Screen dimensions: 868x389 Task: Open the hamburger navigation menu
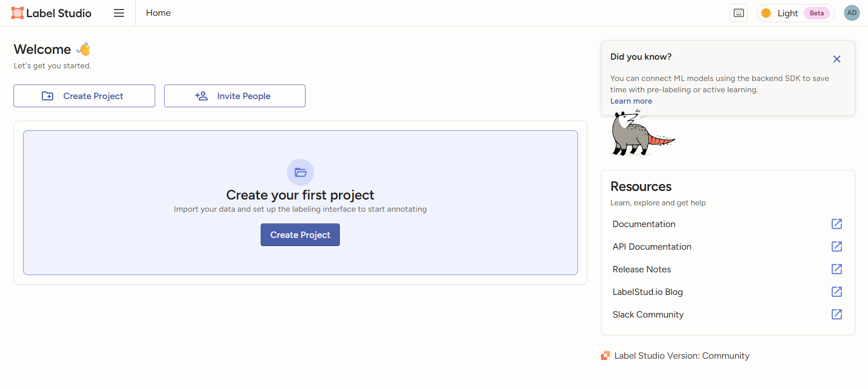click(119, 13)
